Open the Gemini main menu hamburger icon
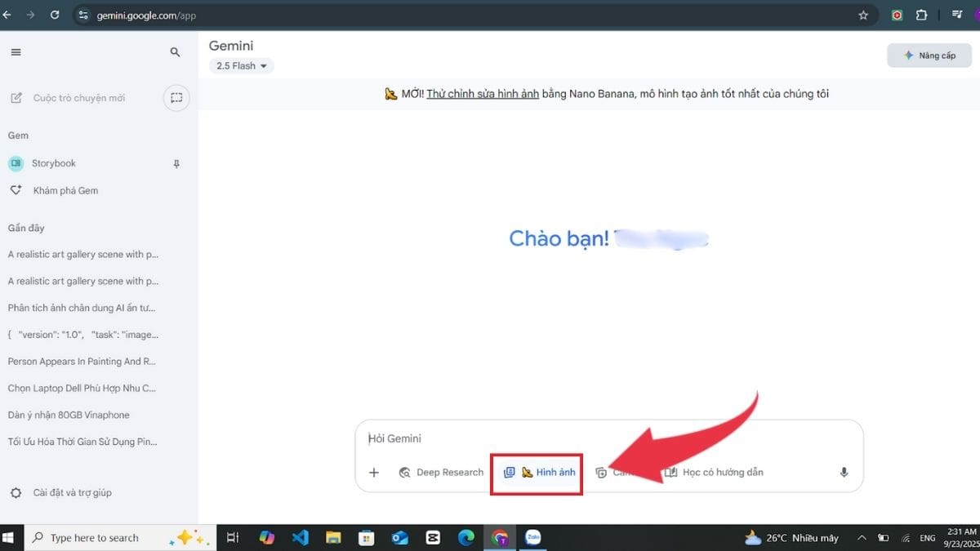Image resolution: width=980 pixels, height=551 pixels. 16,52
